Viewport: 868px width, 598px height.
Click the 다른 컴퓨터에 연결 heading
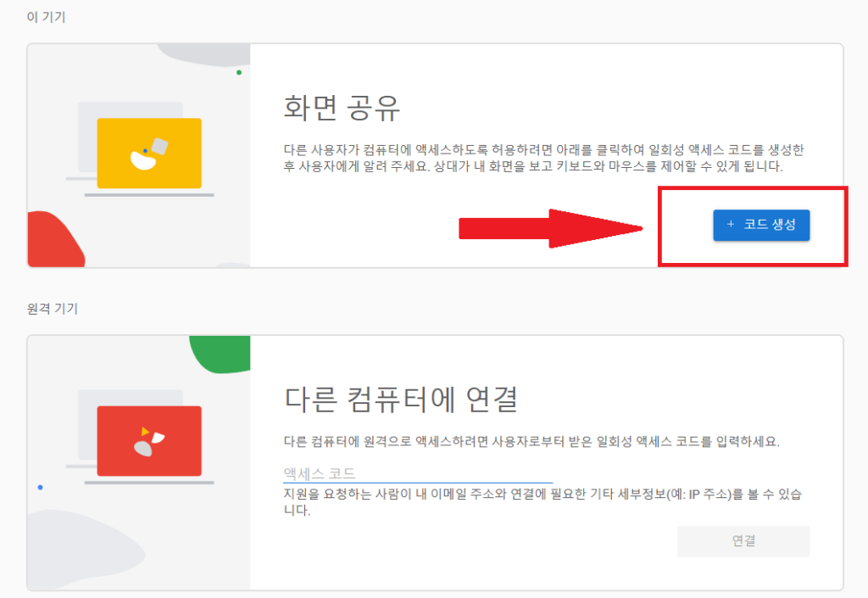click(x=401, y=400)
